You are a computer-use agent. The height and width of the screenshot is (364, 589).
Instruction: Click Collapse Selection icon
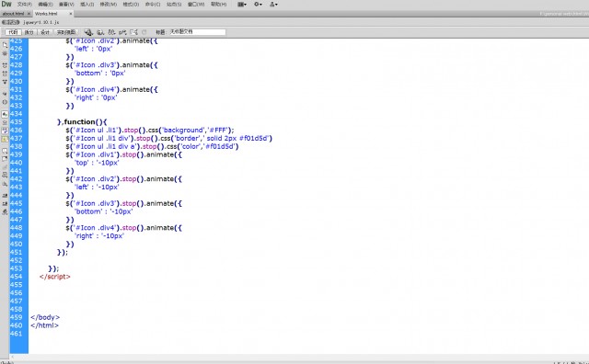tap(5, 74)
